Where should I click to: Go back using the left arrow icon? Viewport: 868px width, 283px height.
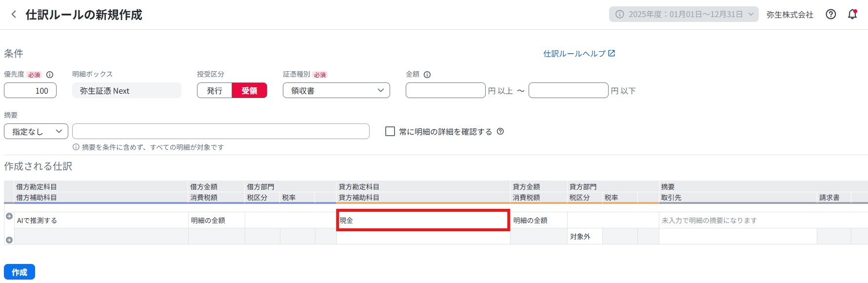coord(14,15)
